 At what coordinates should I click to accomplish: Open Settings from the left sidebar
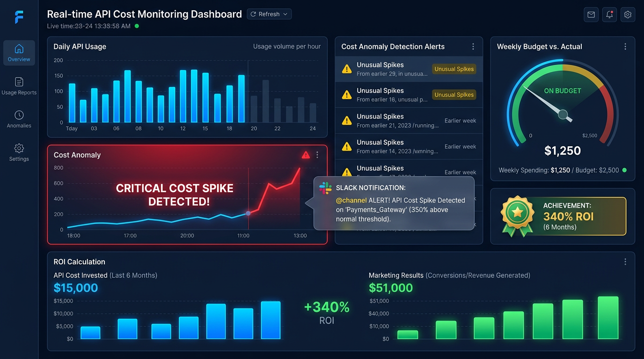(x=19, y=152)
